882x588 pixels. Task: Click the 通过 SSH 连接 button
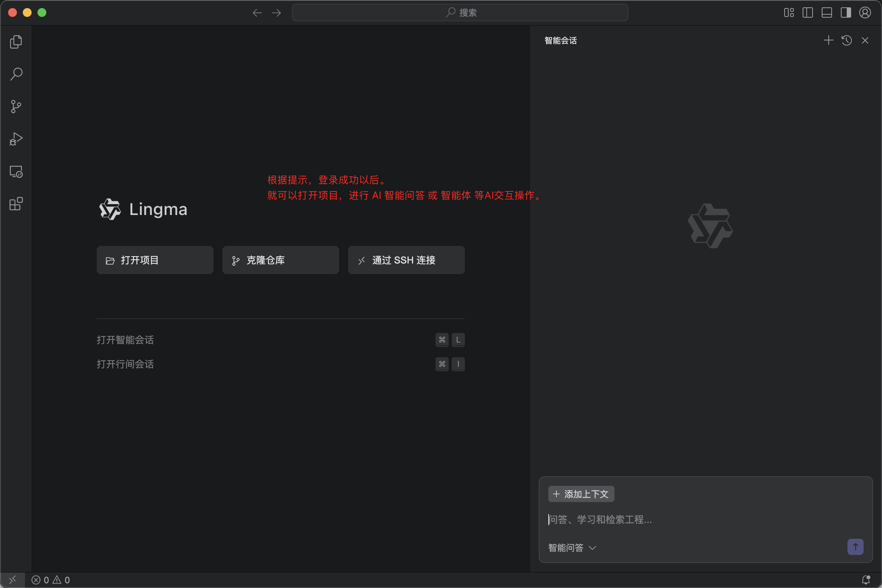click(406, 260)
